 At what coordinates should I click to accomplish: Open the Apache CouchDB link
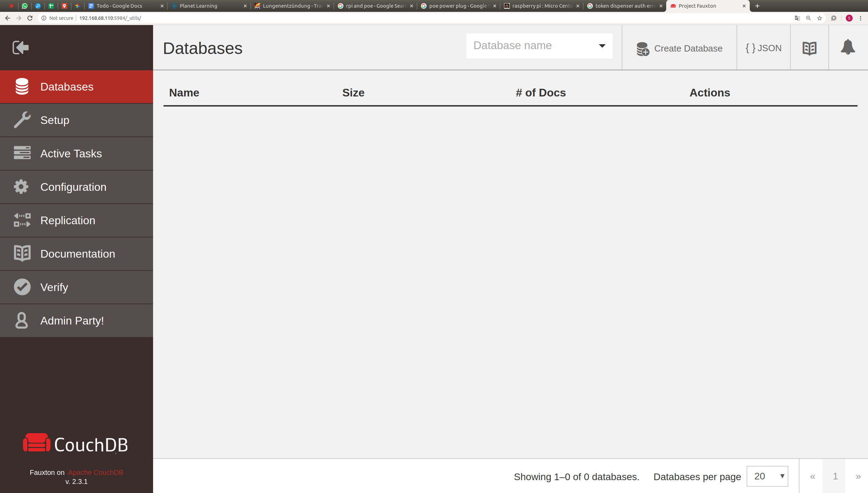95,472
